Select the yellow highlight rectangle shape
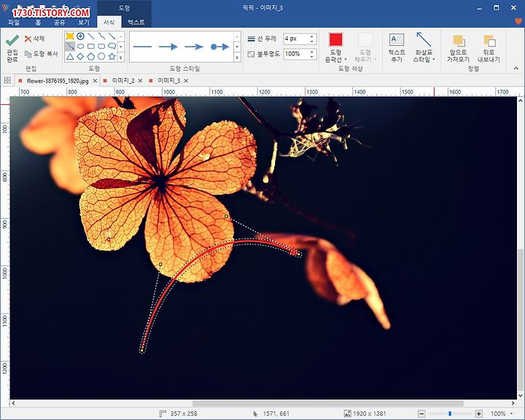Image resolution: width=525 pixels, height=420 pixels. [x=70, y=36]
